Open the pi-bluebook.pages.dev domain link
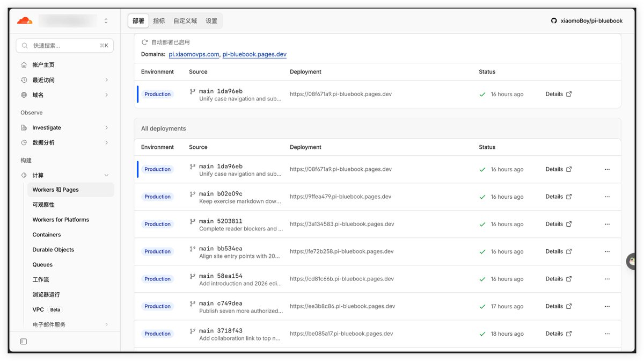This screenshot has height=361, width=644. pos(254,54)
